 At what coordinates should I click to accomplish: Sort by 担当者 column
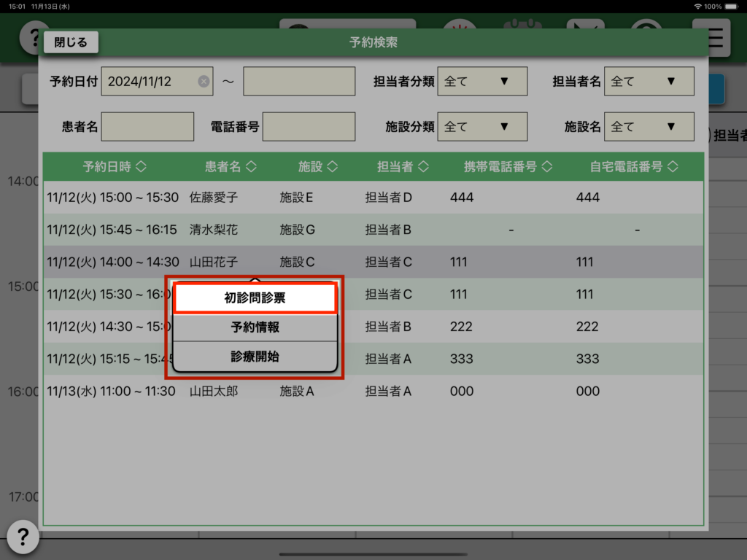[402, 167]
